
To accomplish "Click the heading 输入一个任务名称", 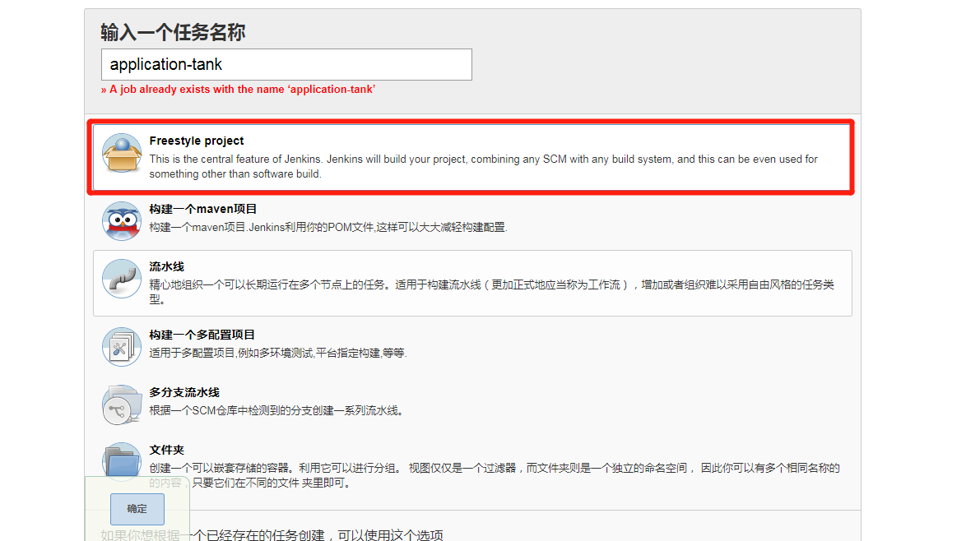I will 173,32.
